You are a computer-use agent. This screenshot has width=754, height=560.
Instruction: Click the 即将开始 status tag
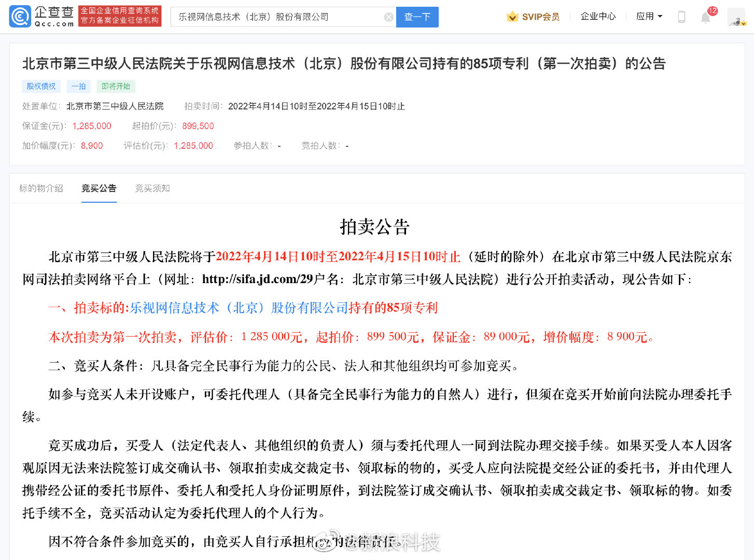point(116,87)
